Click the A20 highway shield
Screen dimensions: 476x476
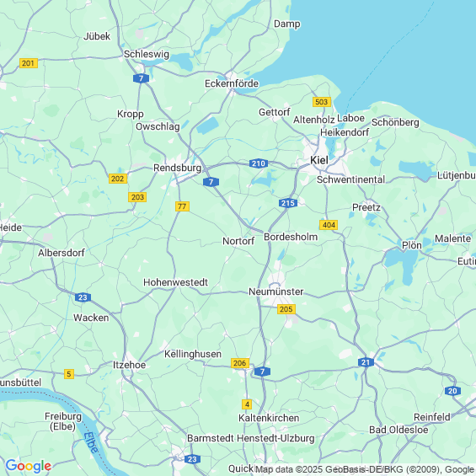point(452,391)
